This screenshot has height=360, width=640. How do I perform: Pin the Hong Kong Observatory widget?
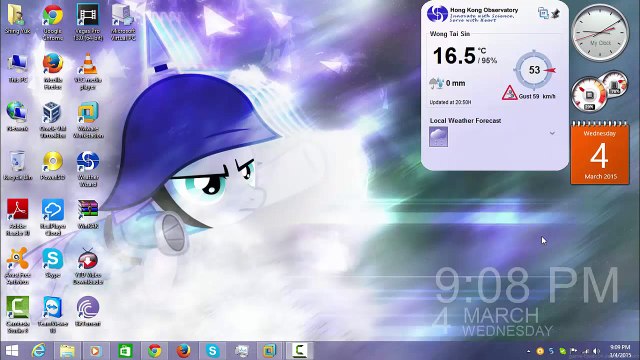coord(555,13)
